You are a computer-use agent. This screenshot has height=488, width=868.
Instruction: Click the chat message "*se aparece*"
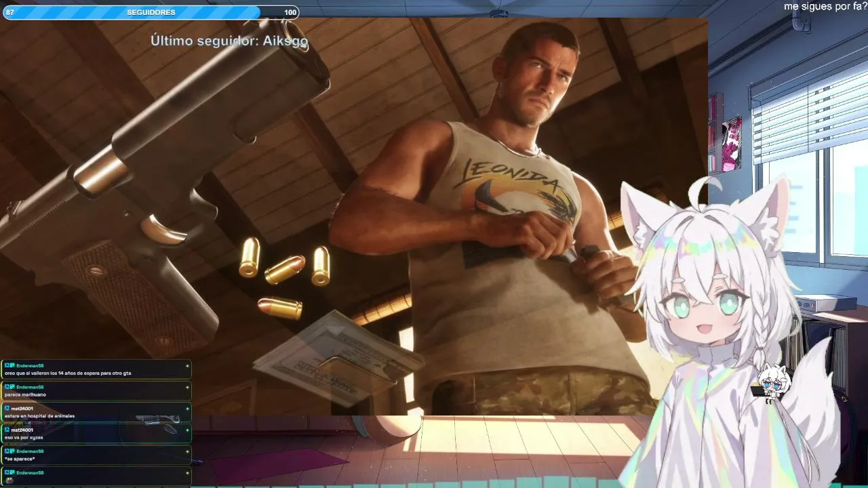[x=19, y=460]
